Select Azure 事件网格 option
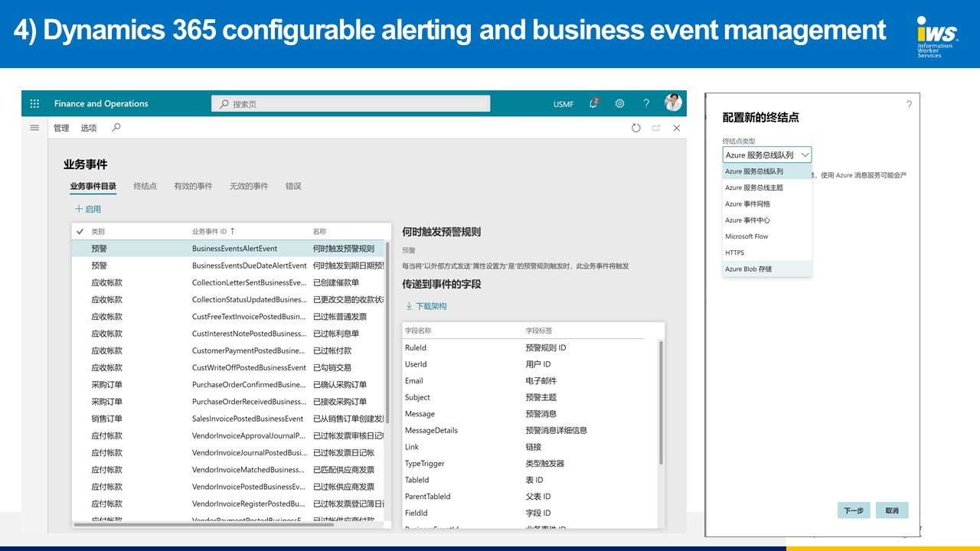The image size is (980, 551). [766, 204]
